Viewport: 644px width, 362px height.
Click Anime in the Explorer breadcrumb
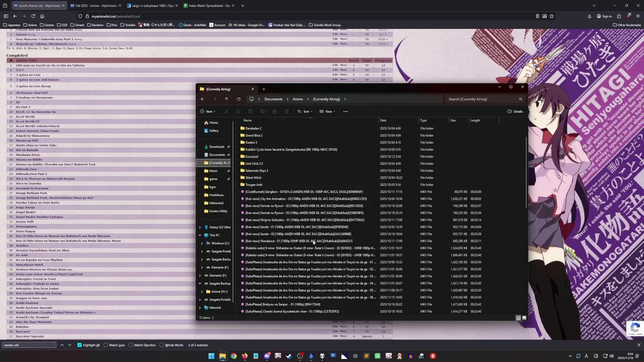coord(298,99)
